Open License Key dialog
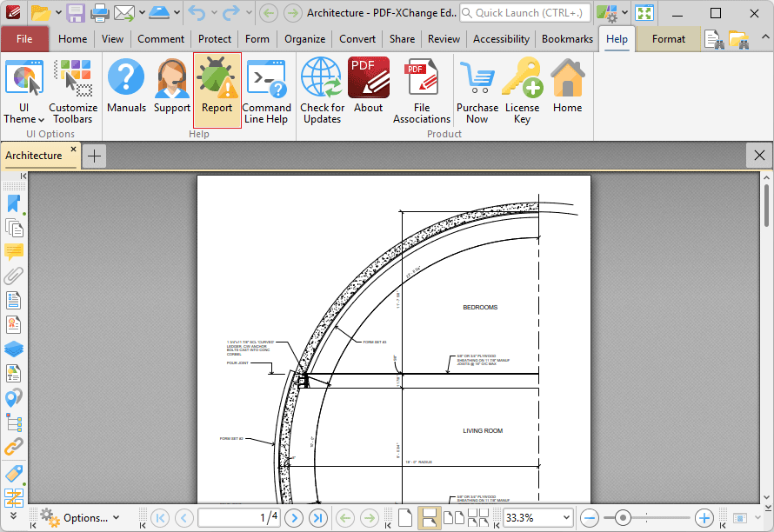The image size is (774, 532). [x=523, y=90]
